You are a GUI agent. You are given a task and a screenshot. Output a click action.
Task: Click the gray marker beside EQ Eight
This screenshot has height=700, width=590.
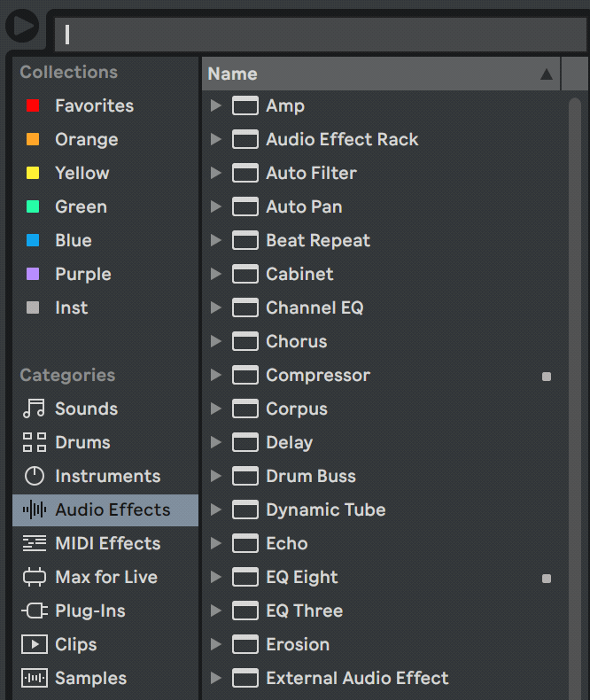[547, 578]
